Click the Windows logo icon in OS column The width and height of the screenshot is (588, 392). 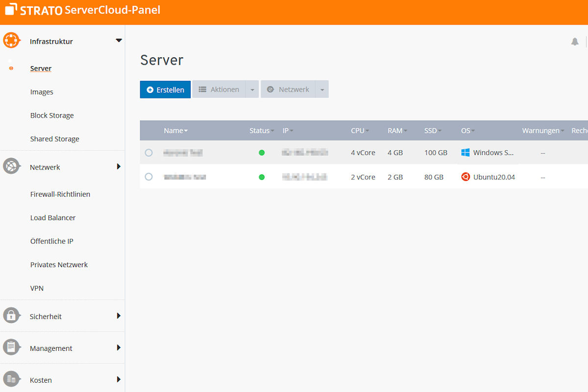click(465, 153)
